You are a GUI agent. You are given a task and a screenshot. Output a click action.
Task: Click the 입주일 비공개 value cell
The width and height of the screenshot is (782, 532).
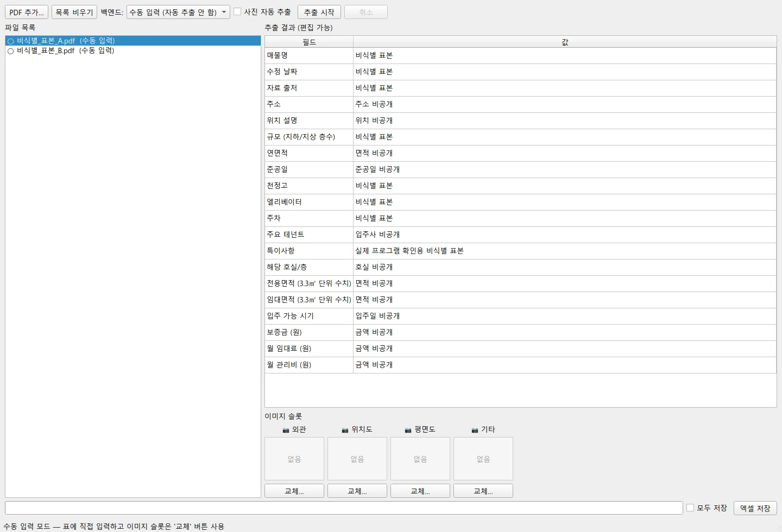tap(565, 316)
